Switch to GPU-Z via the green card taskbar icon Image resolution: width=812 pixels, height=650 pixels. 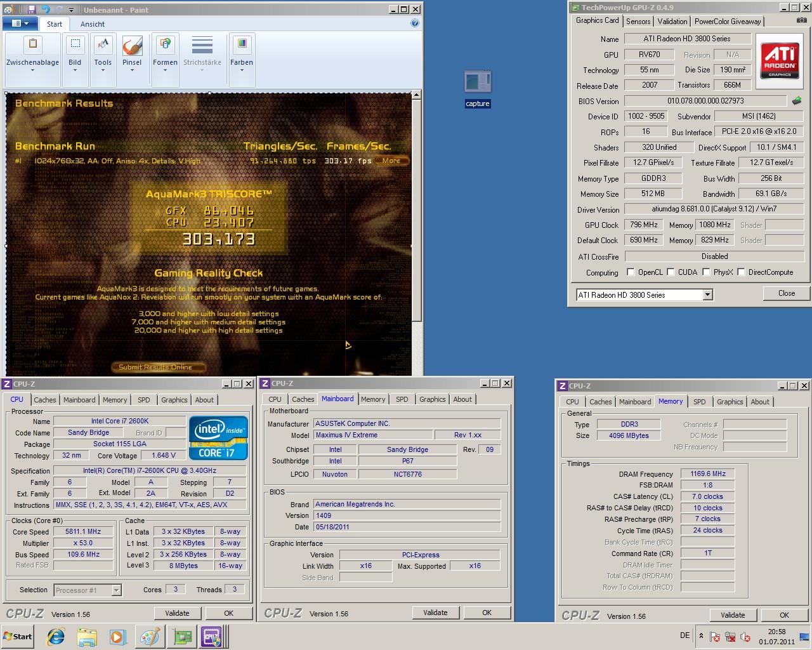(183, 637)
